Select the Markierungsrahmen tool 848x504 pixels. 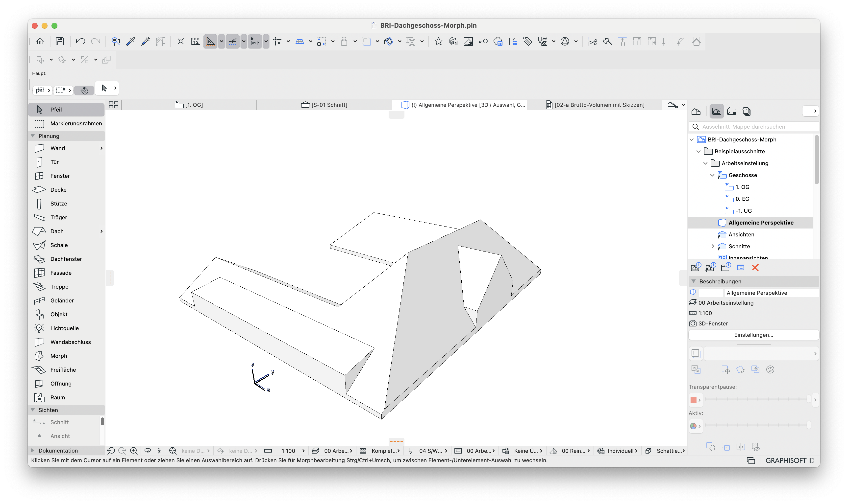coord(66,123)
